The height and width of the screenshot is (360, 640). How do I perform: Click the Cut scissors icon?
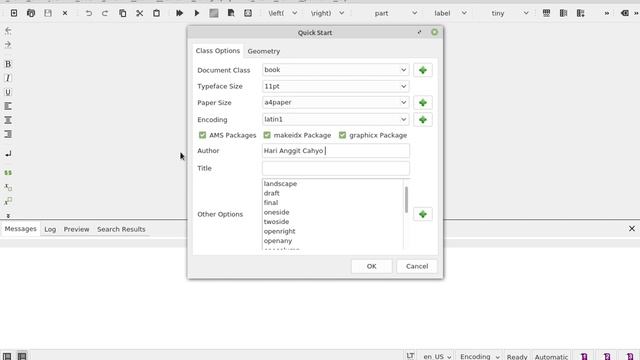pos(140,13)
